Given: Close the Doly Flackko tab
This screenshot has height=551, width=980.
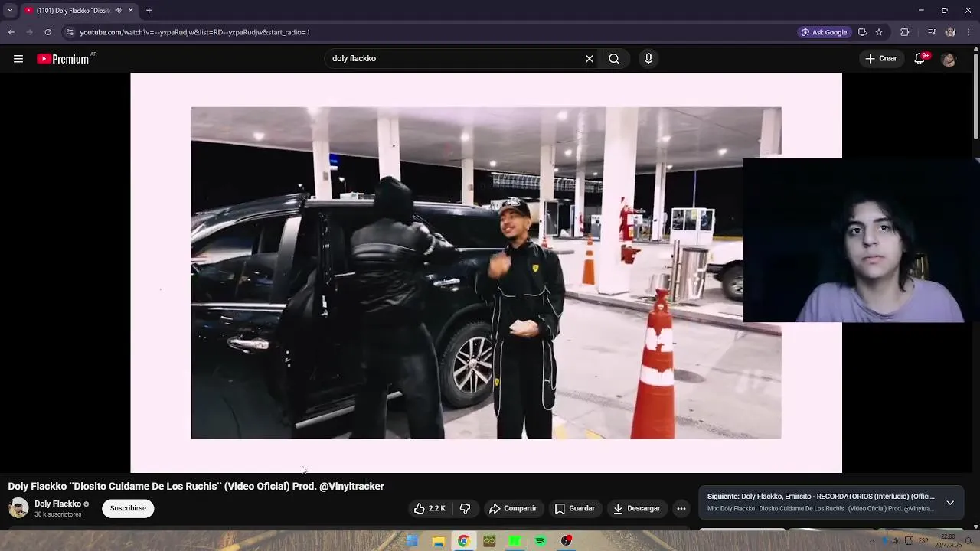Looking at the screenshot, I should (130, 10).
